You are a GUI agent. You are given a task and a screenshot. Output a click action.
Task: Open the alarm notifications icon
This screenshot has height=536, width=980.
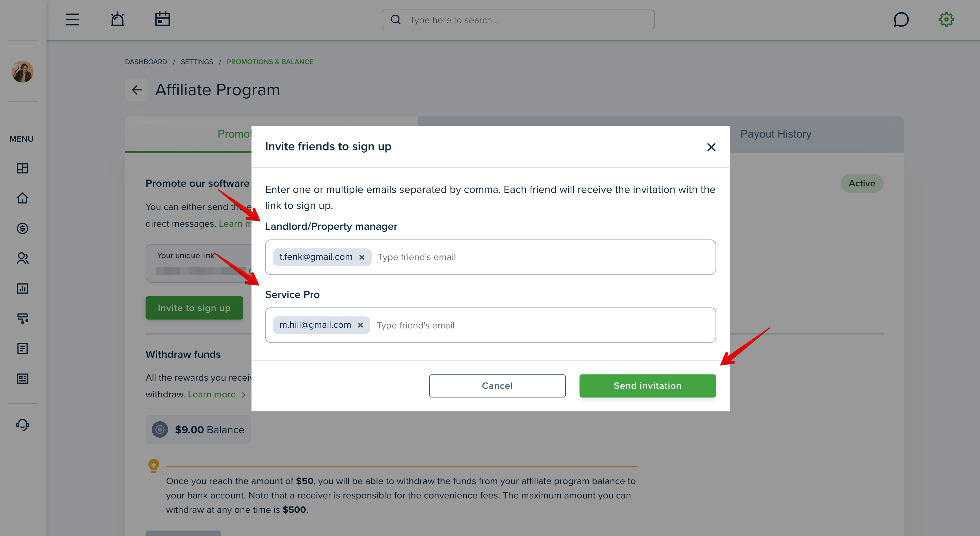118,19
